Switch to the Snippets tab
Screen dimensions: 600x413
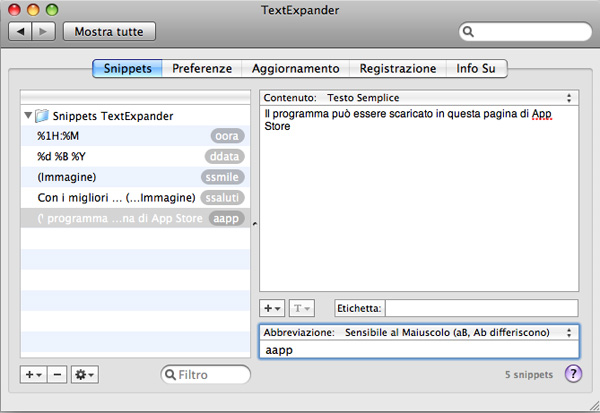coord(127,69)
